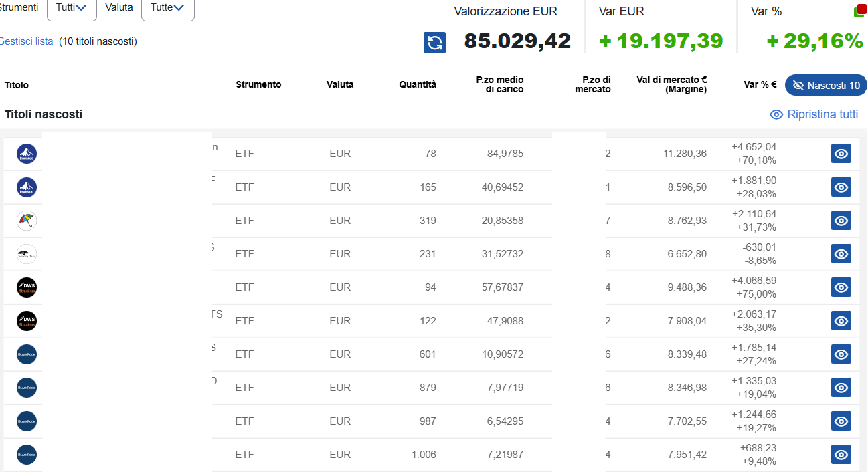Click the DWS Xtrackers logo in the 94 quantity row

pyautogui.click(x=27, y=287)
